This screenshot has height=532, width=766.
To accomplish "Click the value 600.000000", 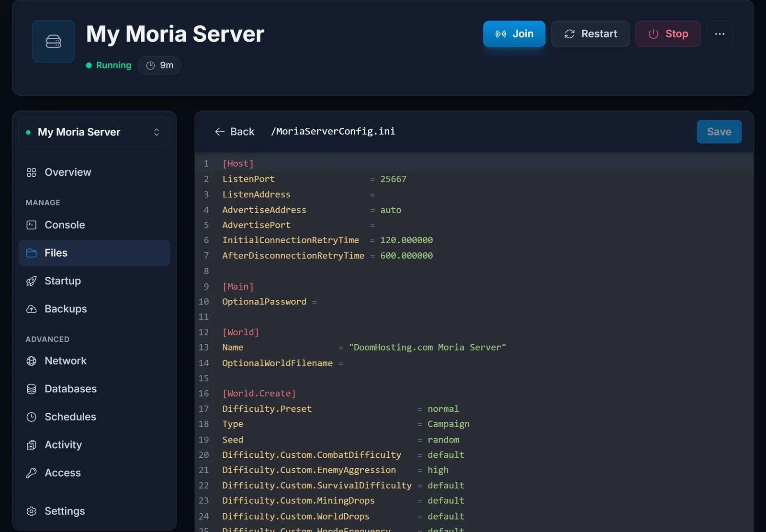I will (406, 256).
